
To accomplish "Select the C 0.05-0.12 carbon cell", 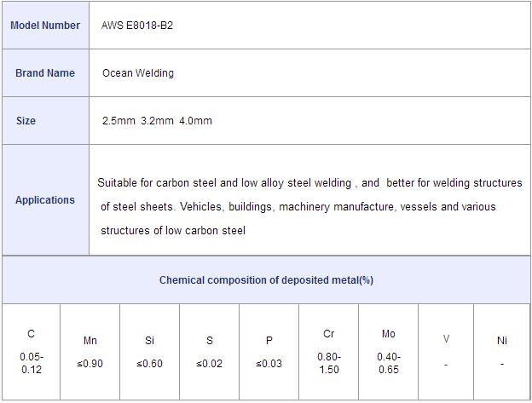I will [x=32, y=352].
